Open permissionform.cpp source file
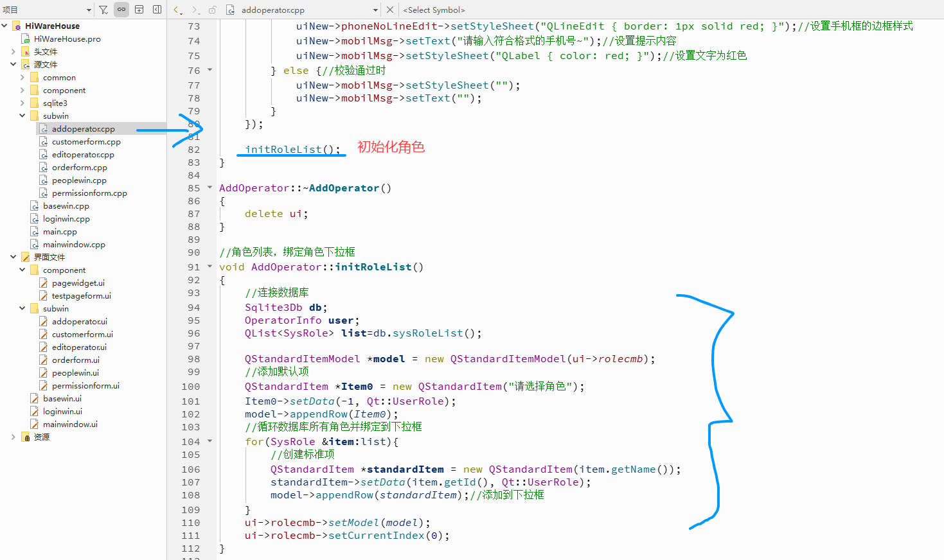The width and height of the screenshot is (944, 560). click(89, 193)
